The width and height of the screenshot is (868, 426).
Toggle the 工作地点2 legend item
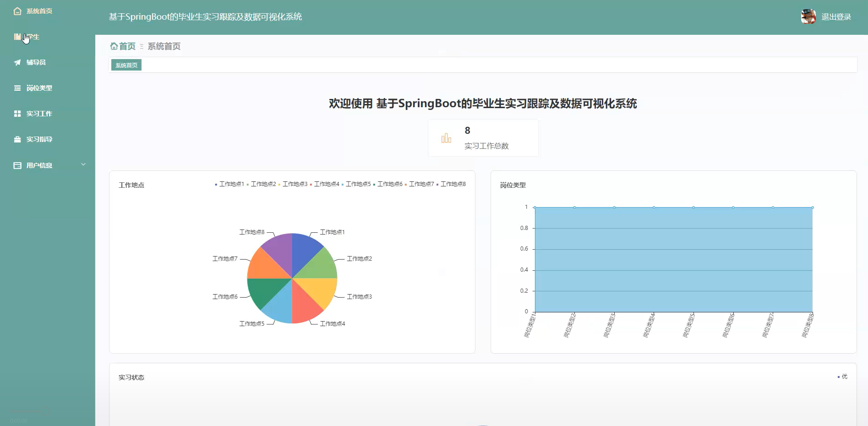point(261,184)
